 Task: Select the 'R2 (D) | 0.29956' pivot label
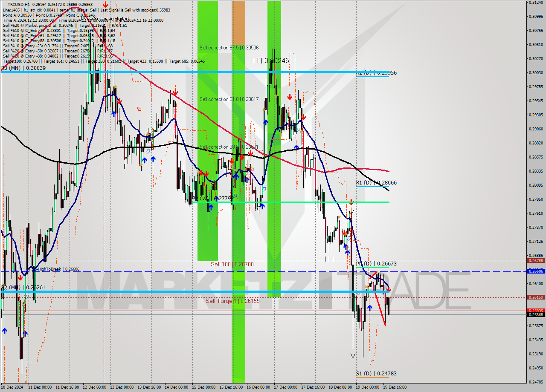pyautogui.click(x=376, y=73)
